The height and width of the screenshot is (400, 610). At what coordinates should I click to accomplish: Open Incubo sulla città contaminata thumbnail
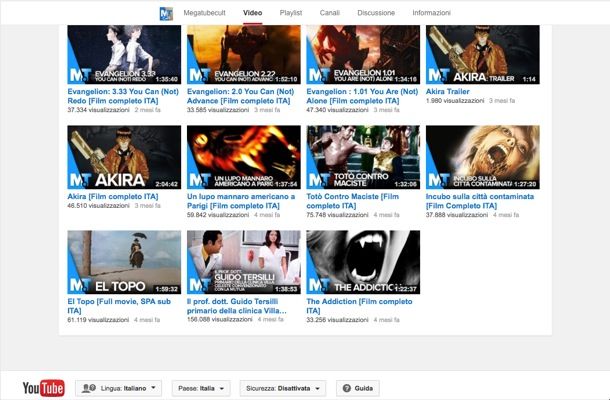(482, 157)
